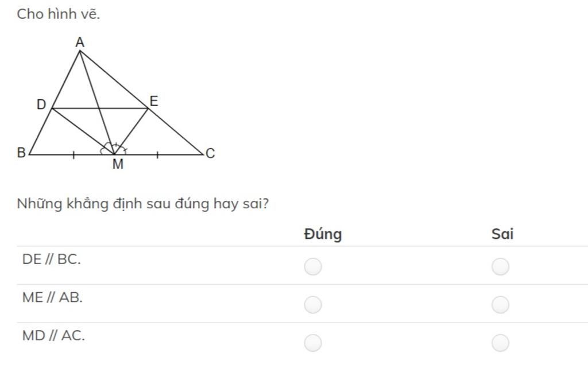Click the 'Đúng' column header

323,234
